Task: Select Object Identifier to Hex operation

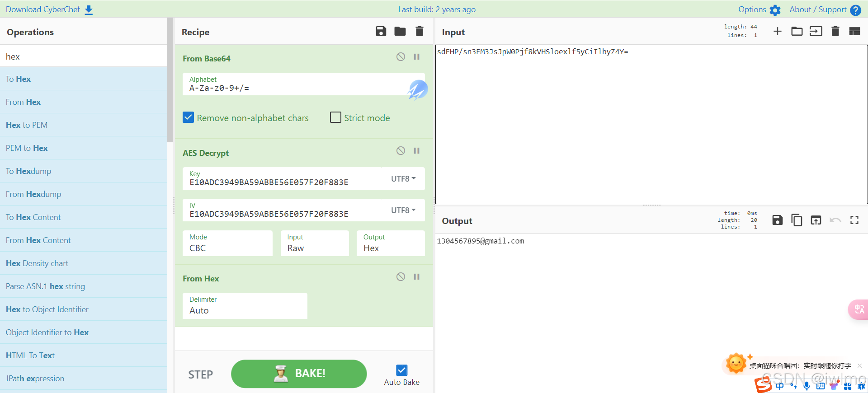Action: click(84, 332)
